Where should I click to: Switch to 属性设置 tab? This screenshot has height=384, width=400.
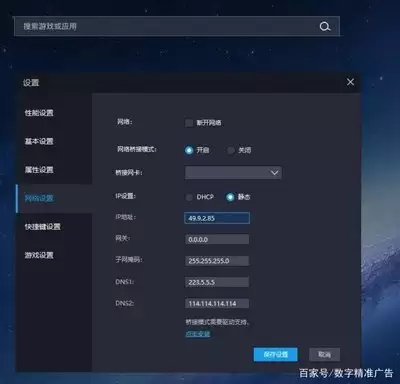click(39, 170)
